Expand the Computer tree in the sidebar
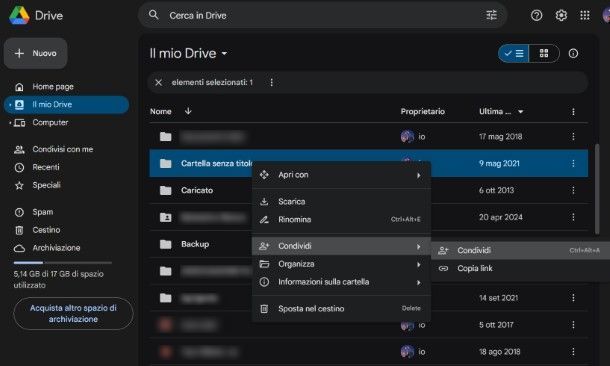The height and width of the screenshot is (366, 610). click(10, 123)
